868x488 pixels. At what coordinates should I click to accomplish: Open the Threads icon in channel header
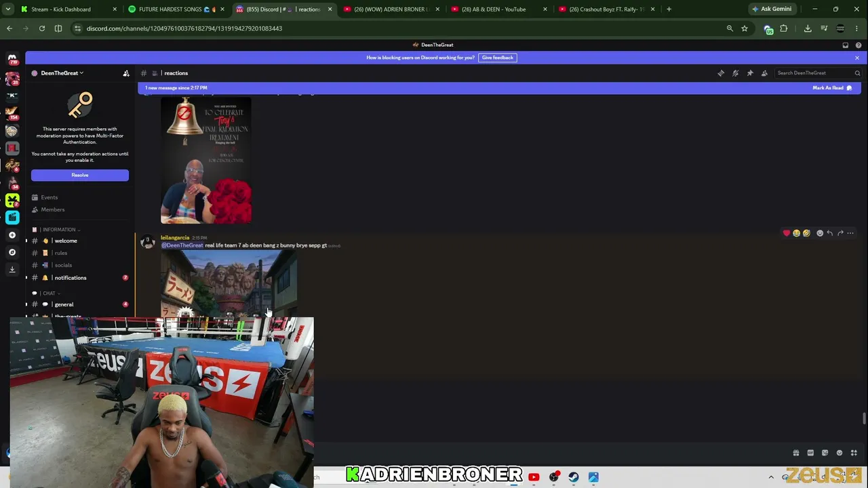(721, 73)
